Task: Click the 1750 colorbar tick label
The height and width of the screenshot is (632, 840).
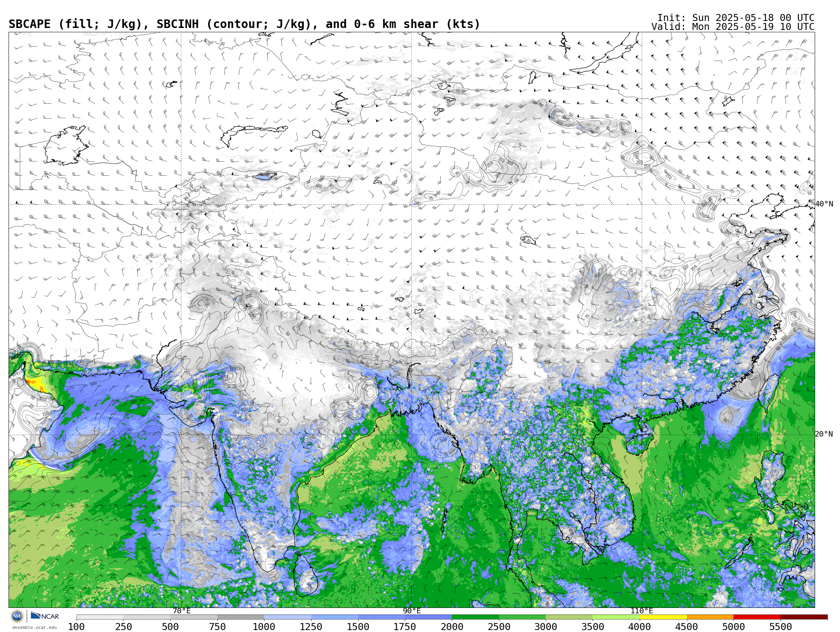Action: pyautogui.click(x=405, y=627)
